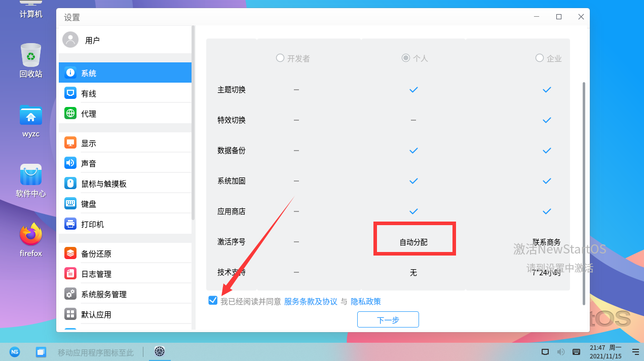Click the 备份还原 icon

coord(70,254)
